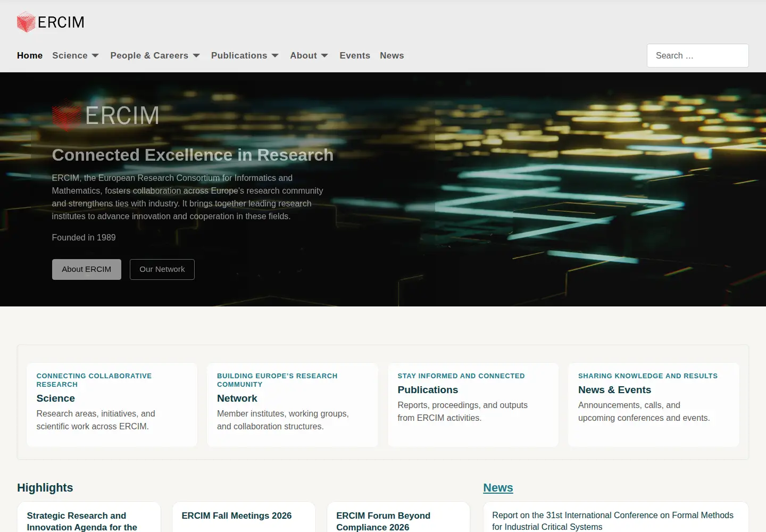Open the About navigation label
The image size is (766, 532).
click(x=303, y=55)
